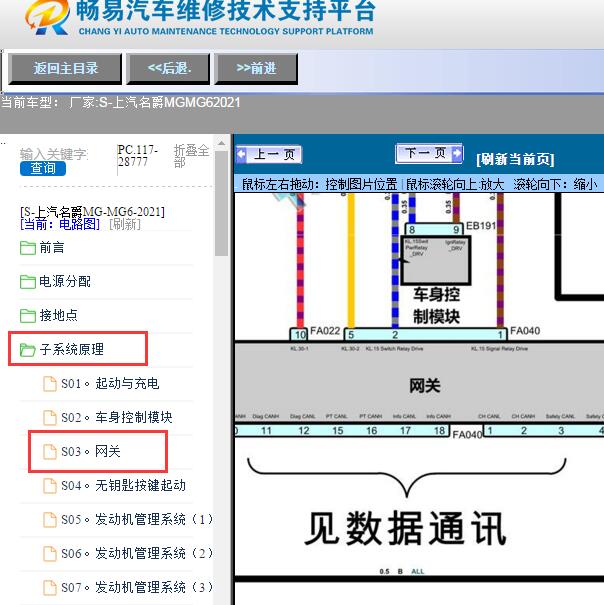Image resolution: width=604 pixels, height=605 pixels.
Task: Open S01 起动与充电 diagram
Action: click(110, 384)
